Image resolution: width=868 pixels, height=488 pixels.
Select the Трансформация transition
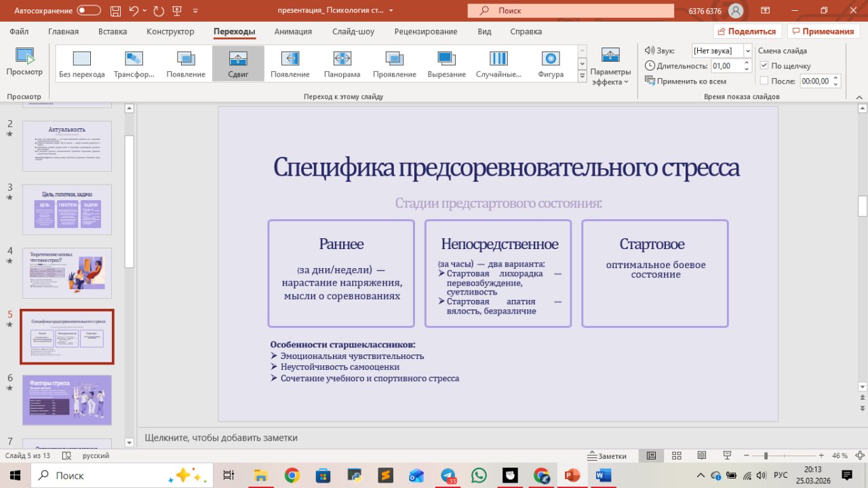134,64
